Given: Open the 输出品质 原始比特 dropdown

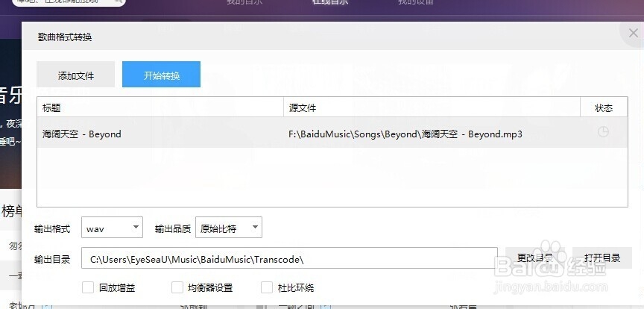Looking at the screenshot, I should pyautogui.click(x=229, y=228).
